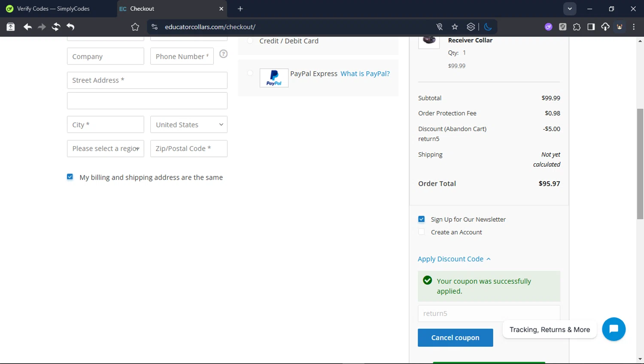Collapse the Apply Discount Code section
The height and width of the screenshot is (364, 644).
[454, 259]
